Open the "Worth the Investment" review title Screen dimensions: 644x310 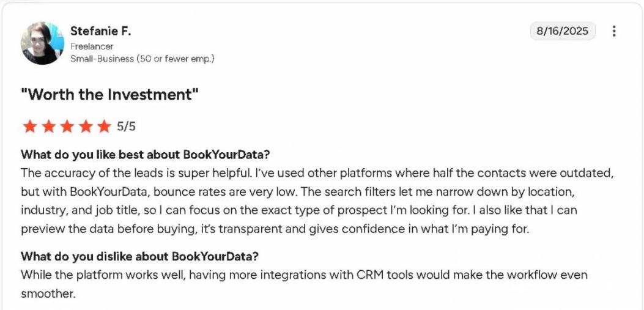(110, 95)
